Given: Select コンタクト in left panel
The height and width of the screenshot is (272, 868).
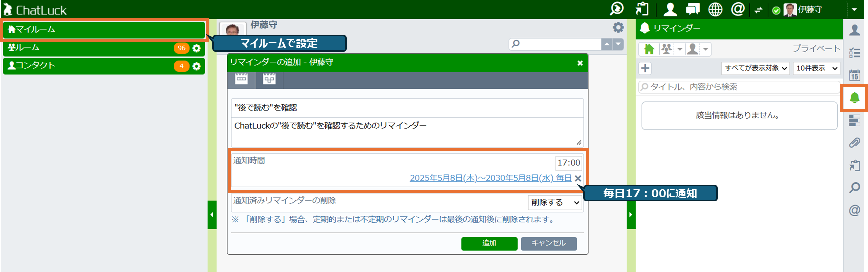Looking at the screenshot, I should pos(104,66).
